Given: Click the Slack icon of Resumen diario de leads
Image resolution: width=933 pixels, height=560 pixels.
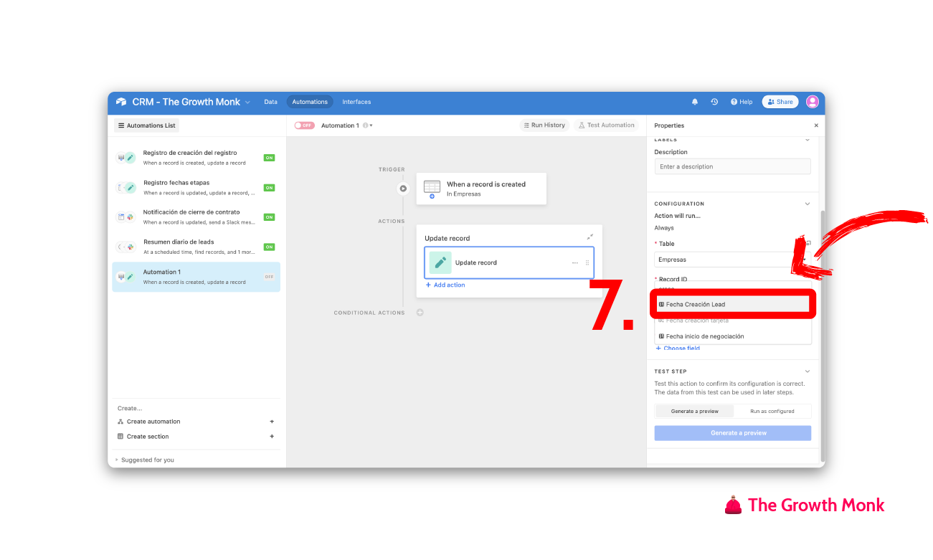Looking at the screenshot, I should click(x=130, y=247).
